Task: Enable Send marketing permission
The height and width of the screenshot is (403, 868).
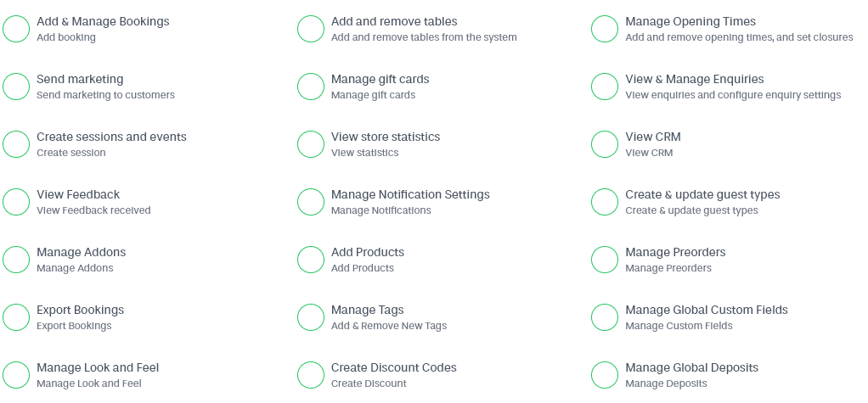Action: pyautogui.click(x=16, y=87)
